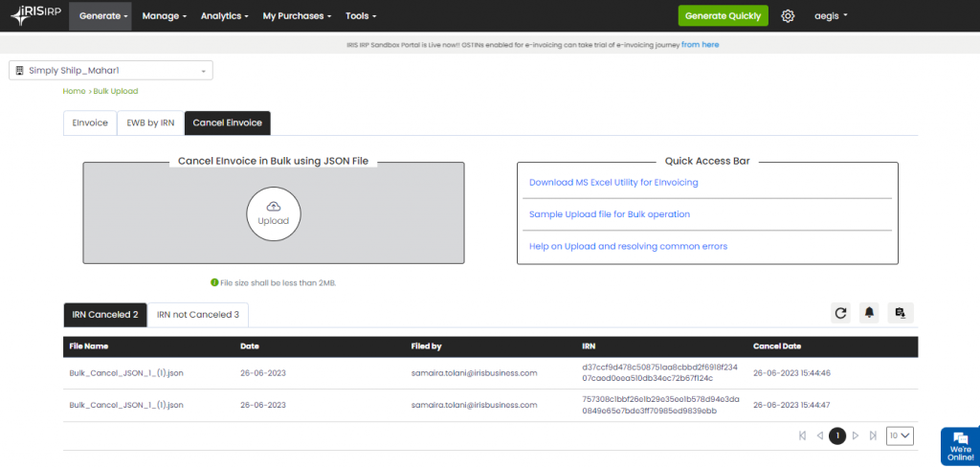
Task: Go to the first page of results
Action: click(802, 435)
